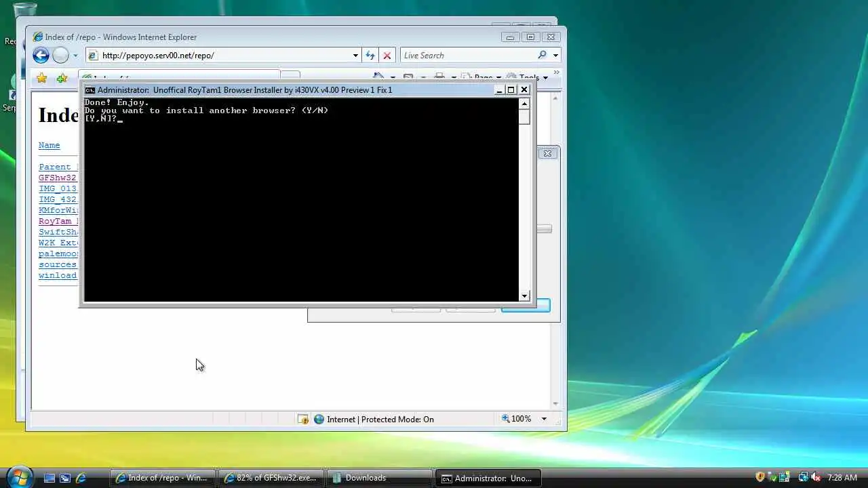Open the recent pages dropdown beside Forward
The height and width of the screenshot is (488, 868).
75,56
